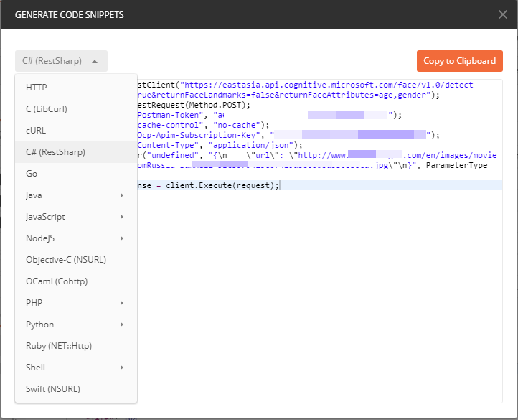Copy the code snippet to clipboard
Viewport: 518px width, 420px height.
459,61
